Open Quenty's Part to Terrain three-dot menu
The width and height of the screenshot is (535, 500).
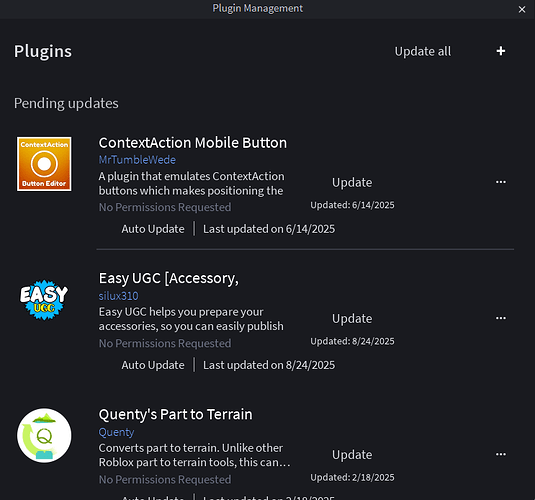501,454
